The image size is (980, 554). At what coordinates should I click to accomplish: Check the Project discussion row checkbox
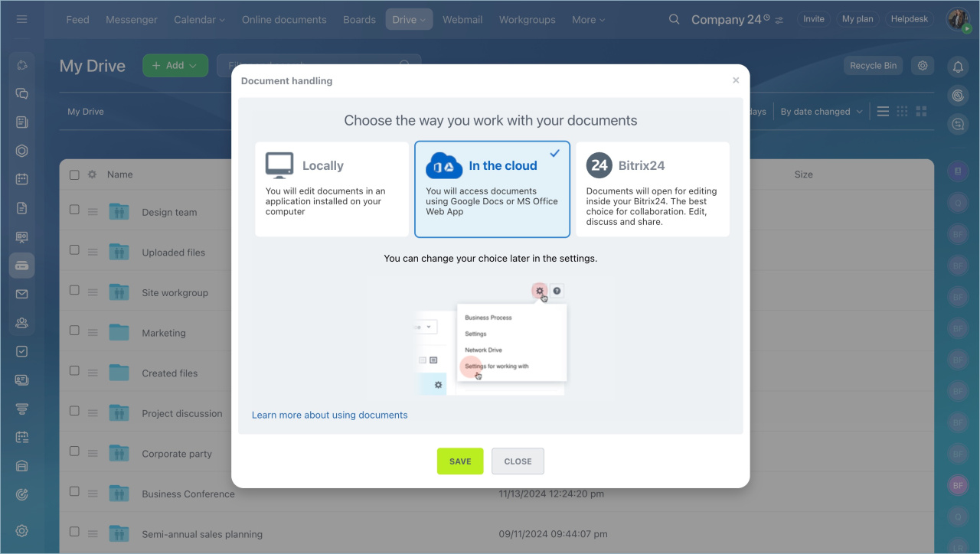[74, 410]
